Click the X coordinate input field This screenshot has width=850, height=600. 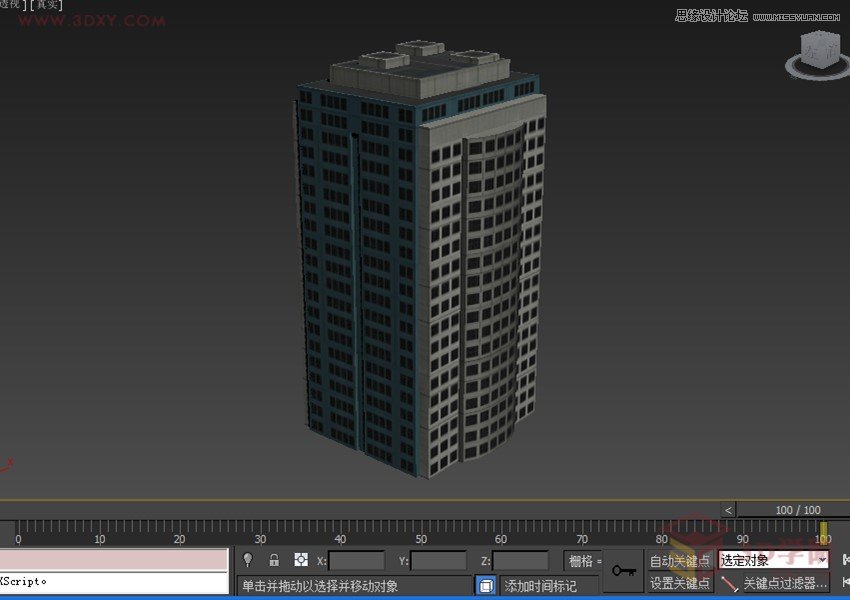[356, 559]
